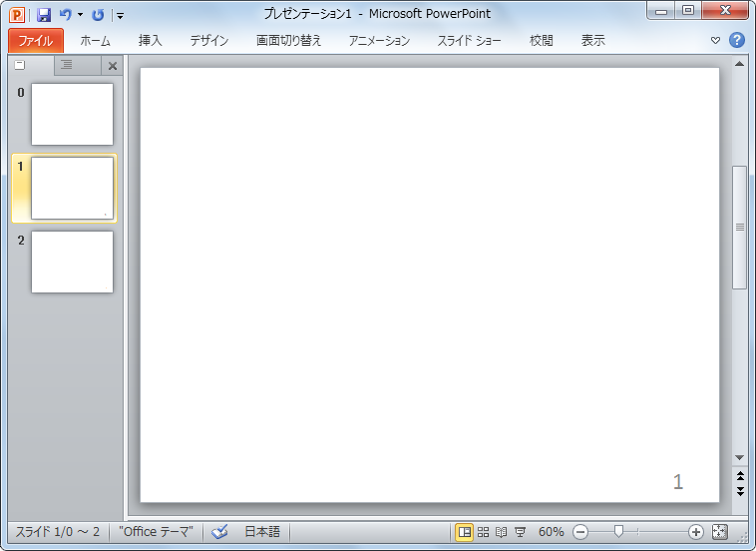Click the zoom slider handle
756x551 pixels.
click(x=618, y=532)
